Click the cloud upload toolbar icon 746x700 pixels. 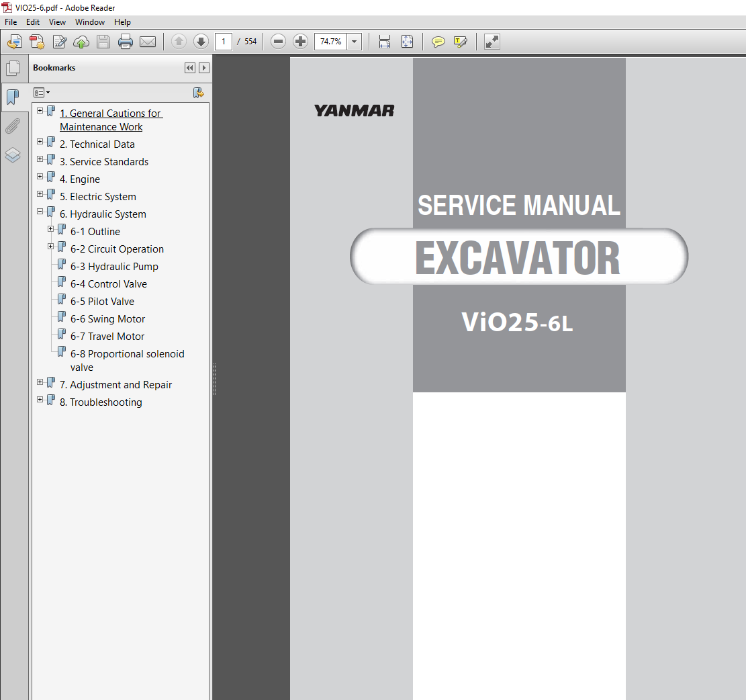[81, 42]
